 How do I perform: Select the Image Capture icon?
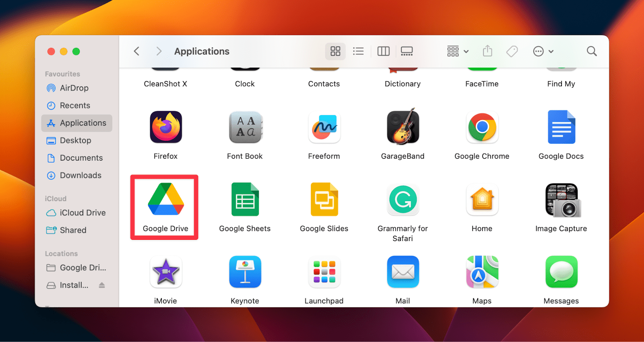562,200
